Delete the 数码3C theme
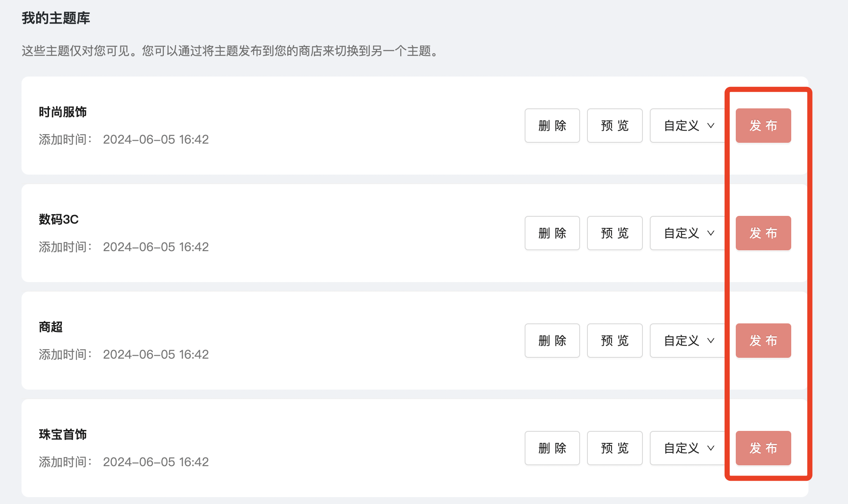This screenshot has height=504, width=848. tap(552, 233)
